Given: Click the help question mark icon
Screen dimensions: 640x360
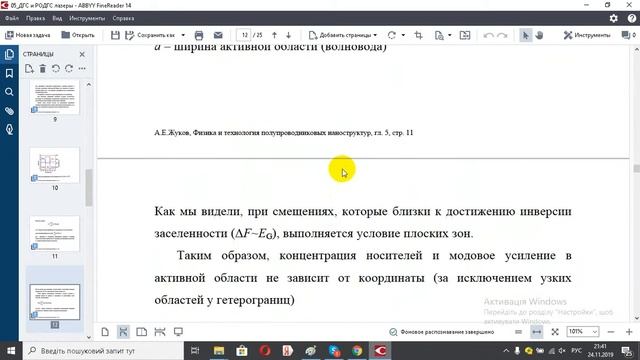Looking at the screenshot, I should (631, 18).
